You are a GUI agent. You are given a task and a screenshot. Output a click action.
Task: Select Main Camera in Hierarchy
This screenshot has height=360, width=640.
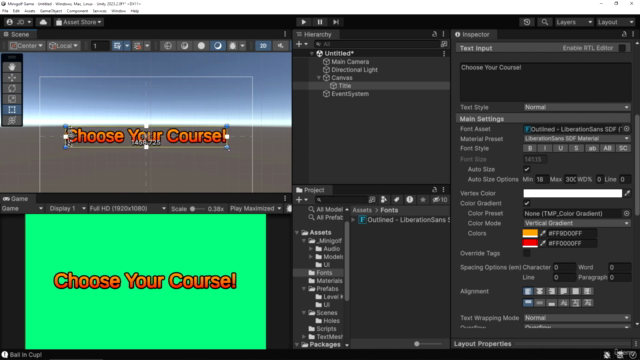[x=350, y=62]
